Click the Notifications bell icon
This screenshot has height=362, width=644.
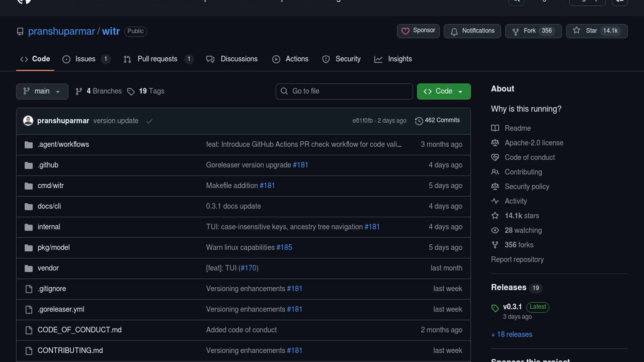[x=454, y=32]
